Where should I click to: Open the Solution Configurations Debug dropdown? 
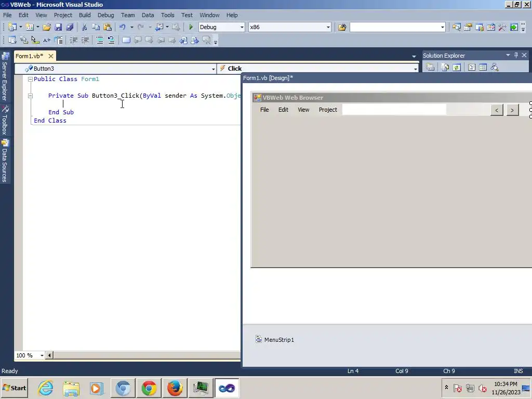click(x=242, y=27)
